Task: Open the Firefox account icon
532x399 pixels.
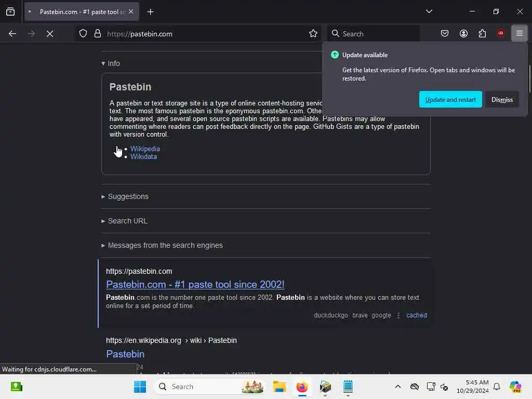Action: point(463,34)
